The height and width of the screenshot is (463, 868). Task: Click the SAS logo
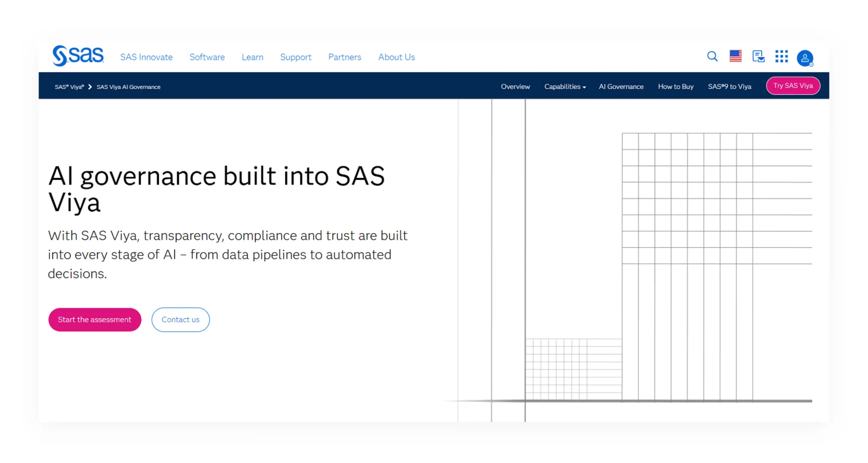pyautogui.click(x=78, y=56)
